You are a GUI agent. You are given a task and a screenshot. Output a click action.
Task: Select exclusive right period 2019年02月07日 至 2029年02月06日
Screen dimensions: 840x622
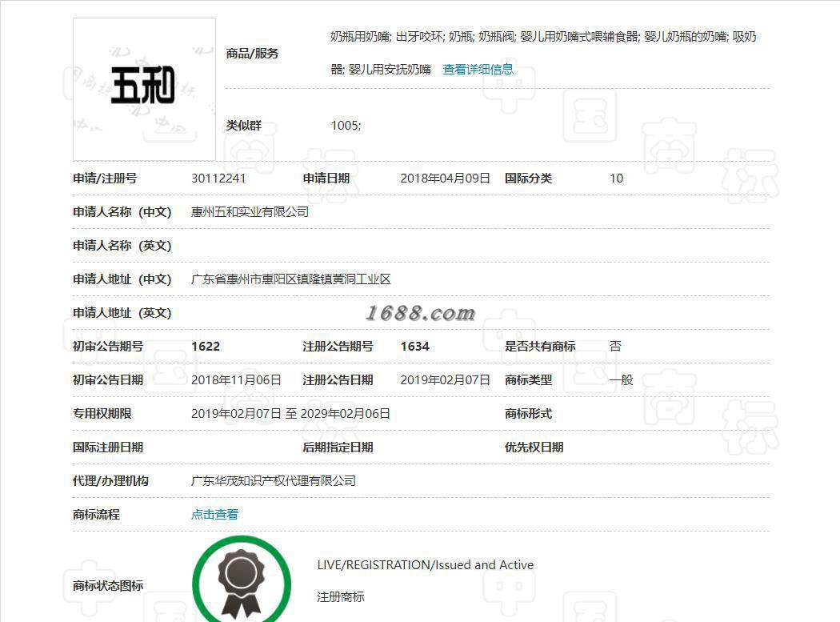coord(290,414)
